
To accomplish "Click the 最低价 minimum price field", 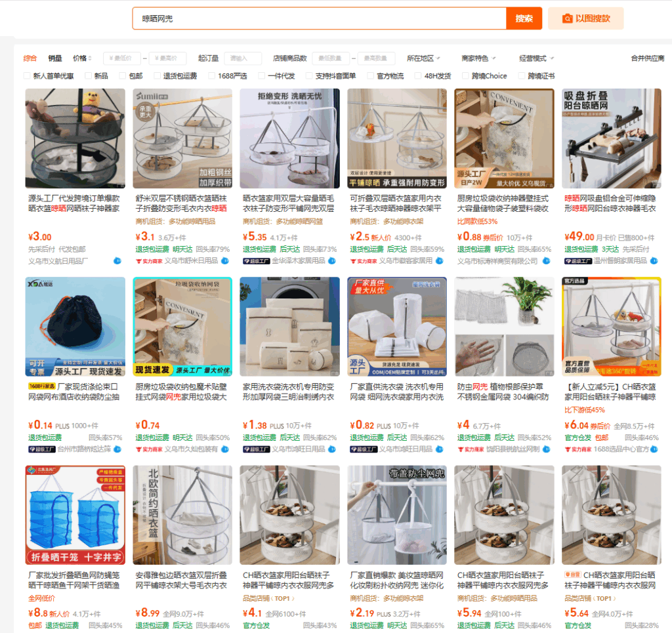I will pos(122,58).
